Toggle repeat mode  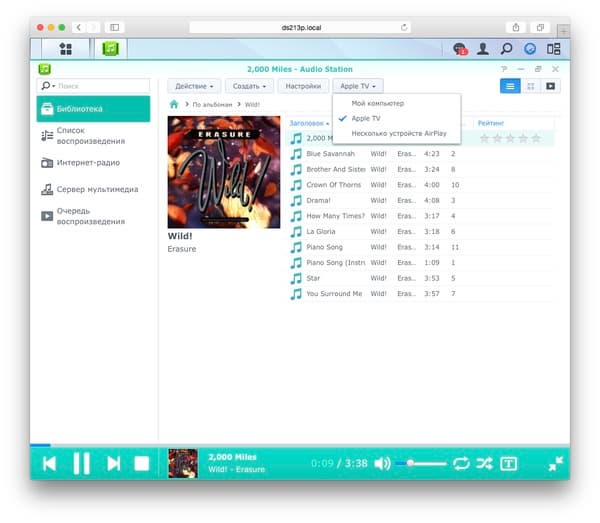[x=461, y=464]
